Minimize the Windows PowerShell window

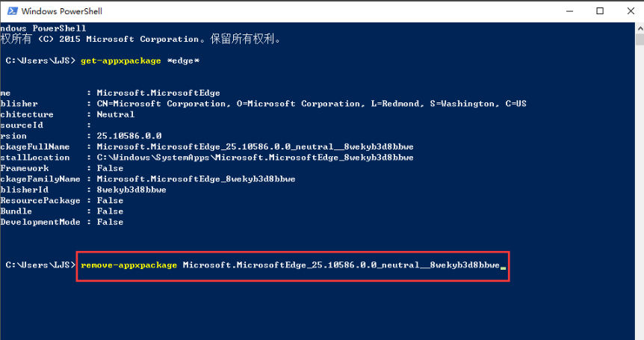coord(565,11)
